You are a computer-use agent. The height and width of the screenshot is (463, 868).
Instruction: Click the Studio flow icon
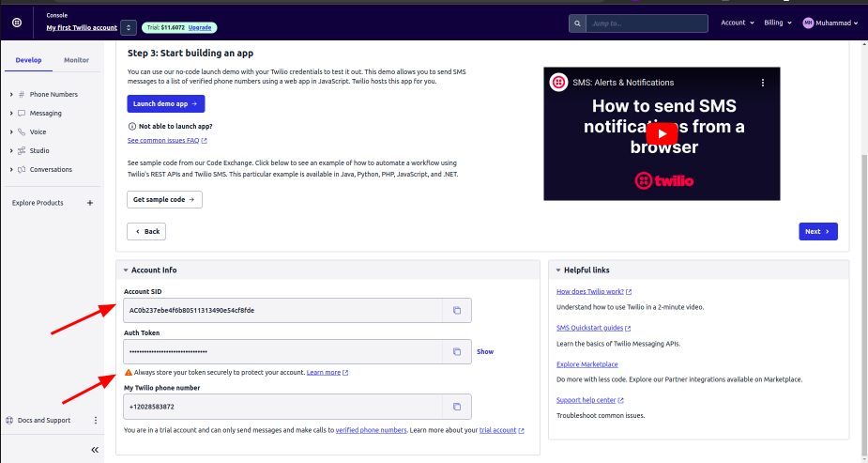(22, 150)
